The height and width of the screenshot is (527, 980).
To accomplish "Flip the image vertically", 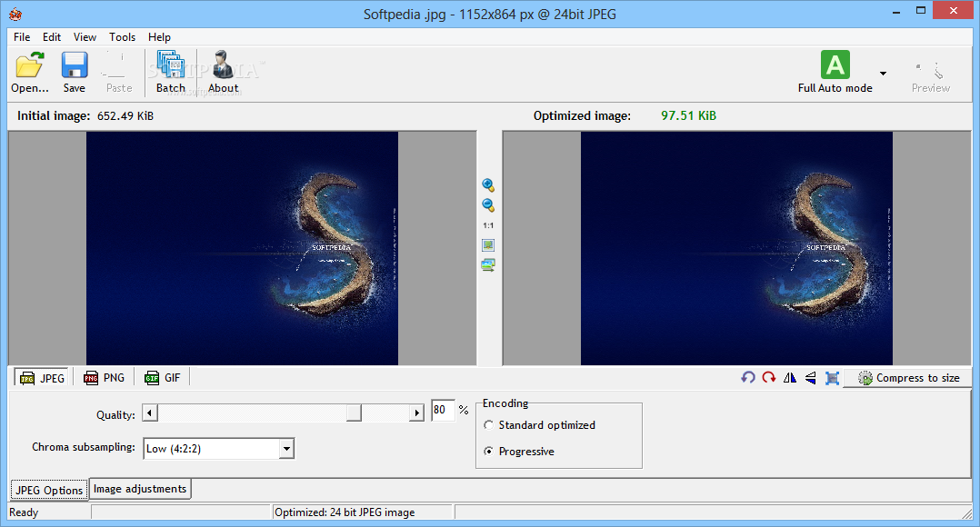I will [811, 378].
